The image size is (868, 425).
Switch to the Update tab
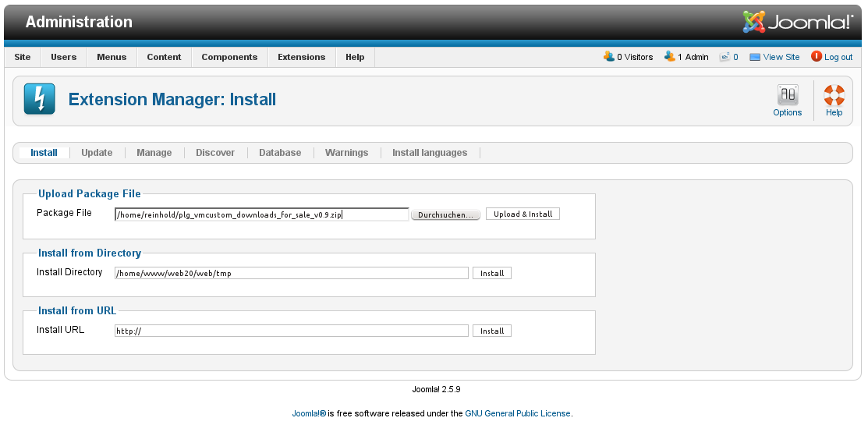tap(97, 153)
